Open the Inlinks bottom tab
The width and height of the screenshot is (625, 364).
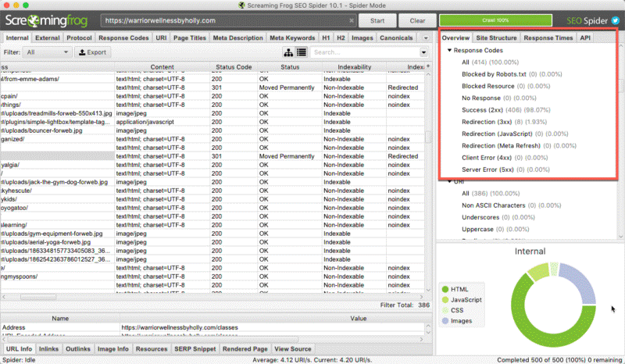pos(48,349)
